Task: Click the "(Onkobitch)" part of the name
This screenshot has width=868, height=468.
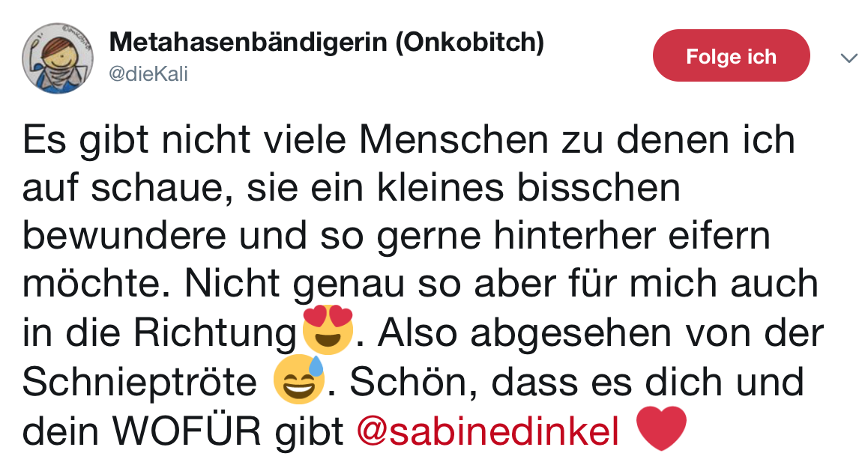Action: coord(469,43)
